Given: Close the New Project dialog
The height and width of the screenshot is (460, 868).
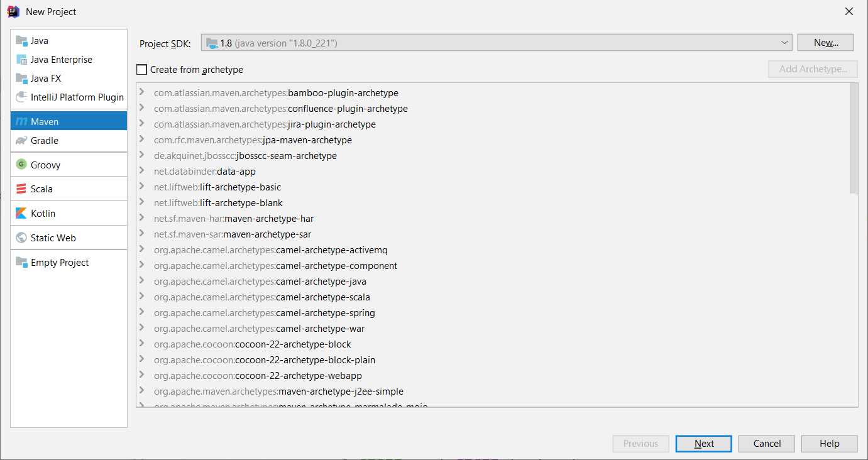Looking at the screenshot, I should tap(849, 11).
